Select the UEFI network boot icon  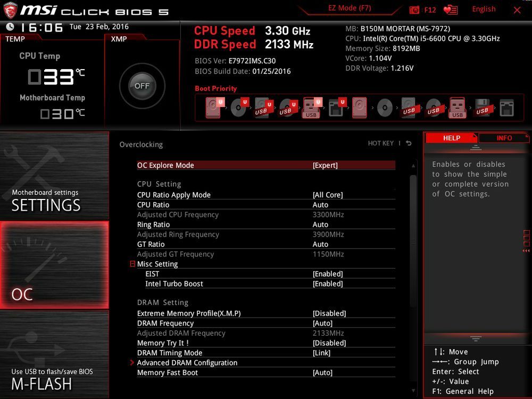pyautogui.click(x=337, y=107)
